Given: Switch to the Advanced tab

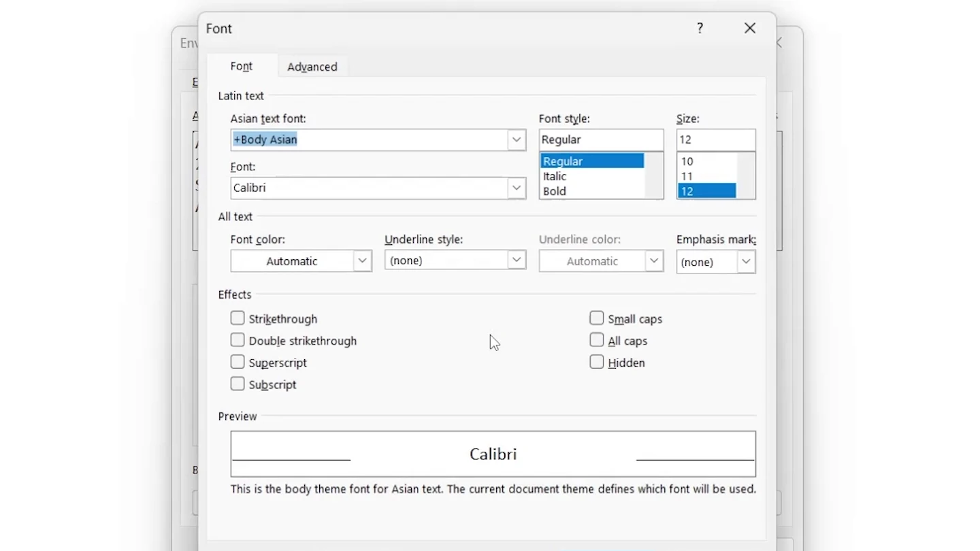Looking at the screenshot, I should tap(312, 67).
